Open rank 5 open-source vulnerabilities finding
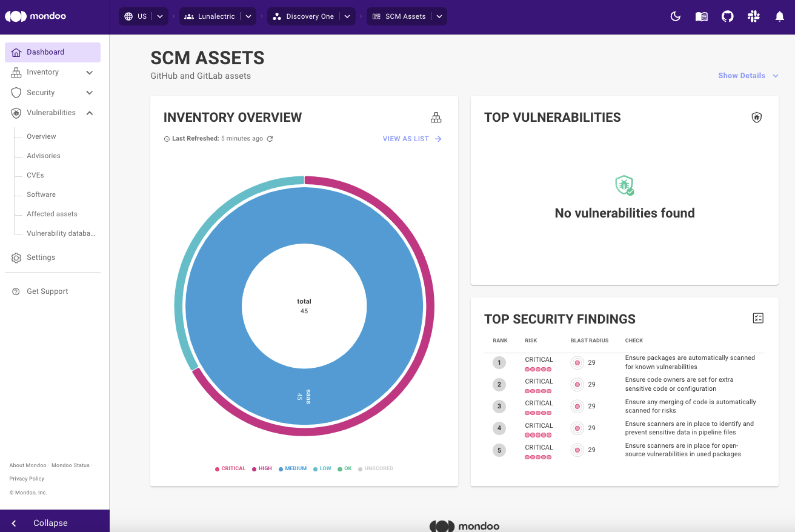This screenshot has width=795, height=532. [x=683, y=450]
